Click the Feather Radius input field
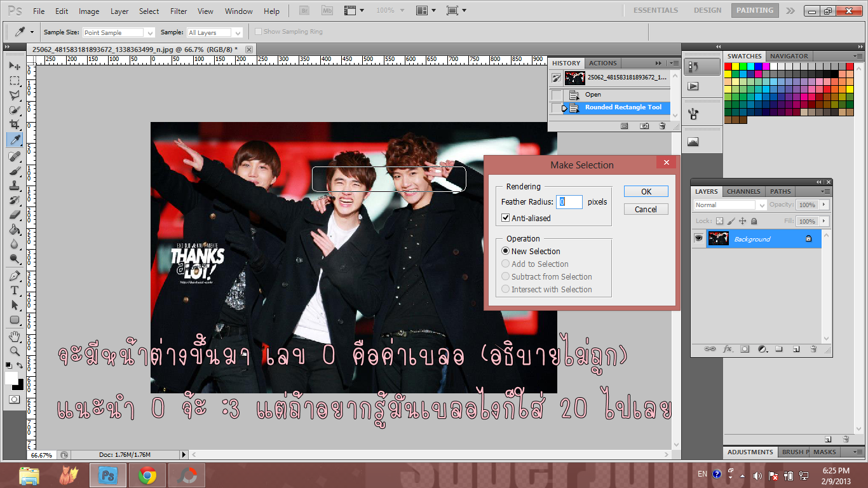868x488 pixels. coord(569,202)
